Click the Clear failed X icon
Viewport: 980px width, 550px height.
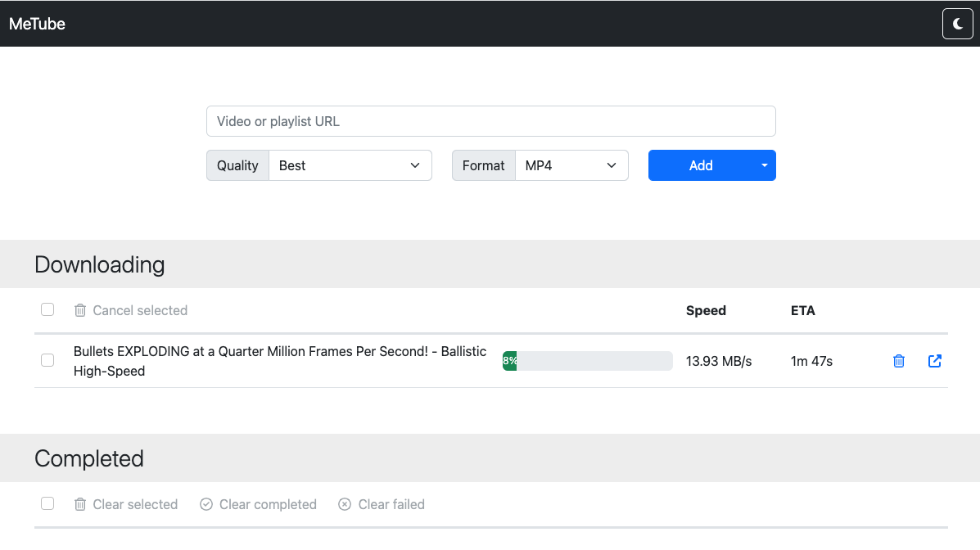pyautogui.click(x=345, y=504)
